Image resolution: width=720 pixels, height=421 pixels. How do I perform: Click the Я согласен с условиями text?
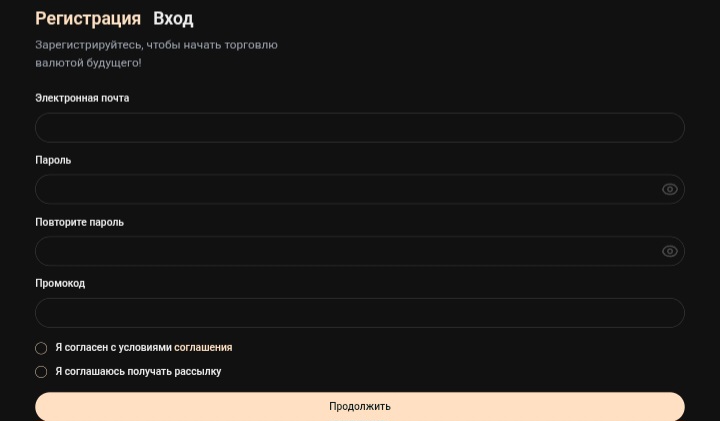pyautogui.click(x=113, y=348)
